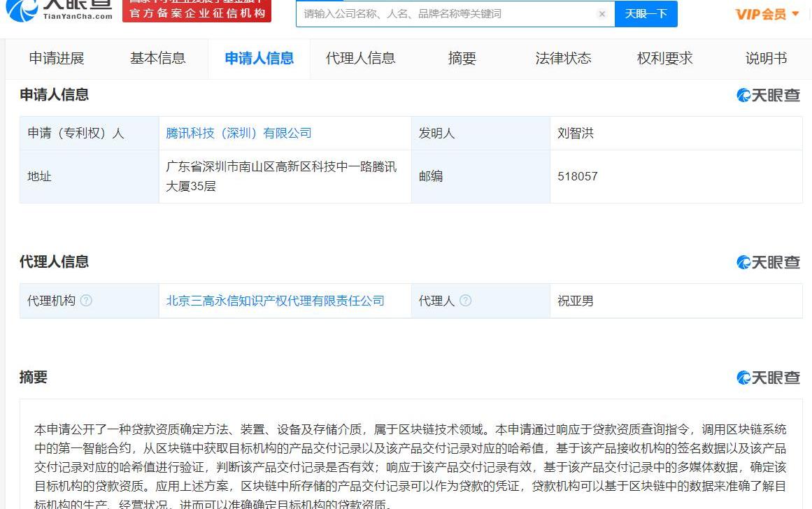Click the help icon next to 代理机构

86,301
